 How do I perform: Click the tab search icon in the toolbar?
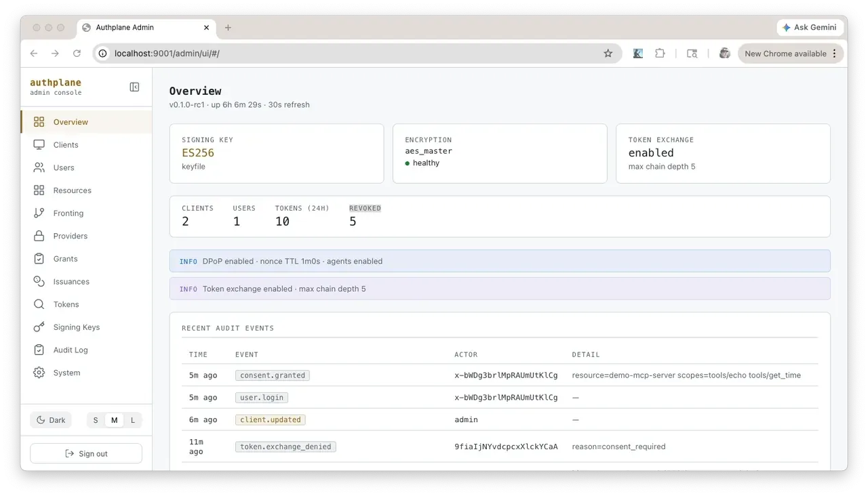692,54
